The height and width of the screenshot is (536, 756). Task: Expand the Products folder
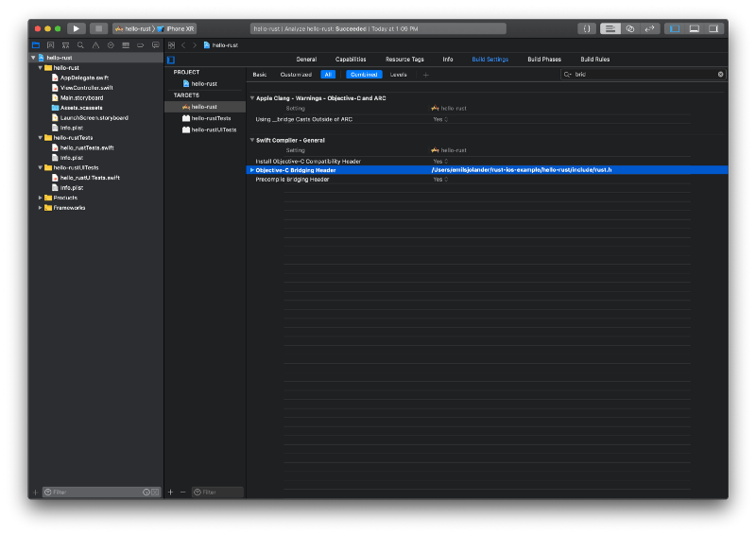40,198
